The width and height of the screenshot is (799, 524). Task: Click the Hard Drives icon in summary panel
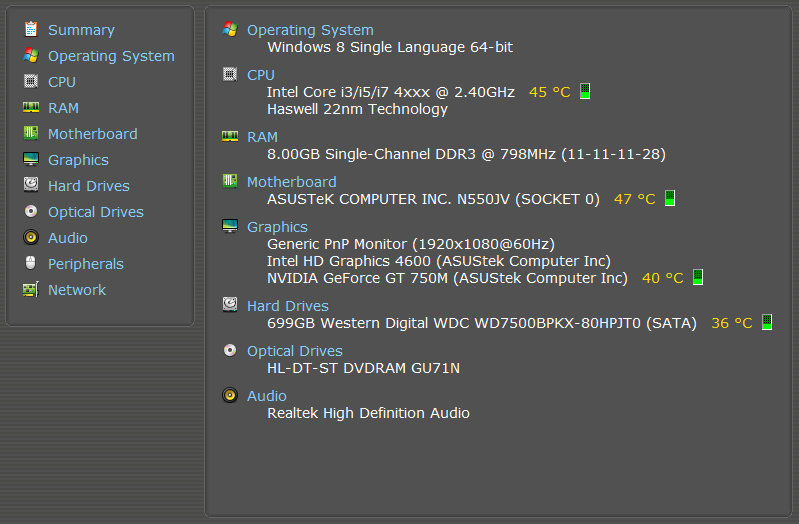(230, 305)
